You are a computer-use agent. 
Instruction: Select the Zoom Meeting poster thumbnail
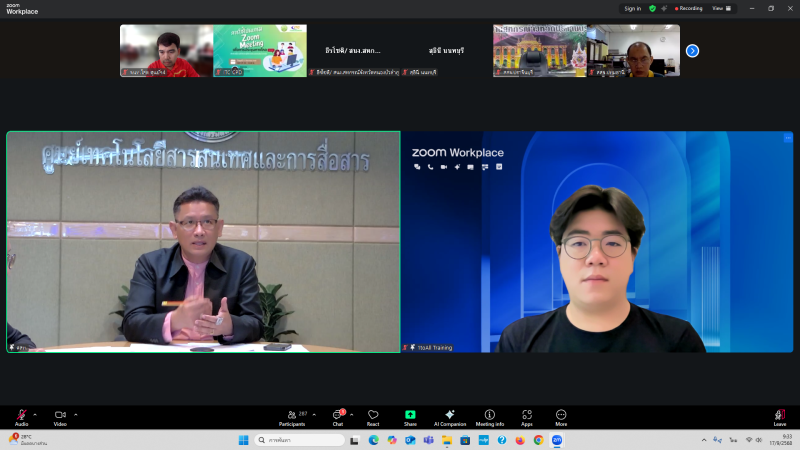(259, 50)
